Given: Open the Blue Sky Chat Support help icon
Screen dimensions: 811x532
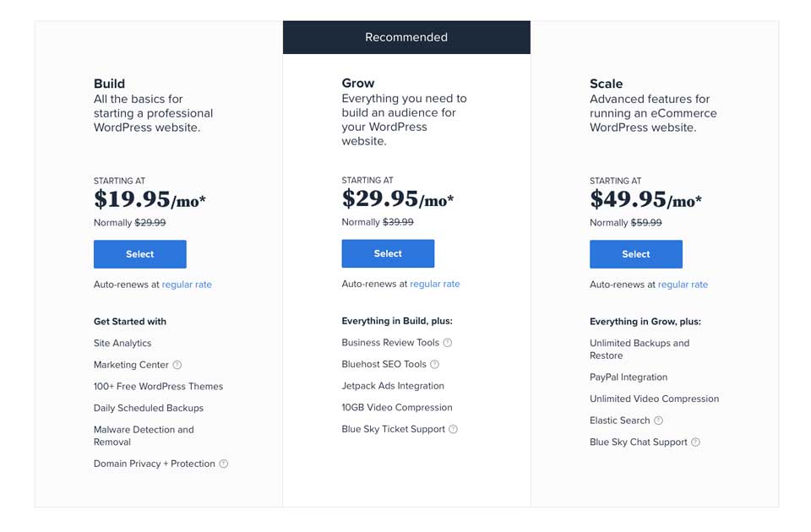Looking at the screenshot, I should 696,442.
